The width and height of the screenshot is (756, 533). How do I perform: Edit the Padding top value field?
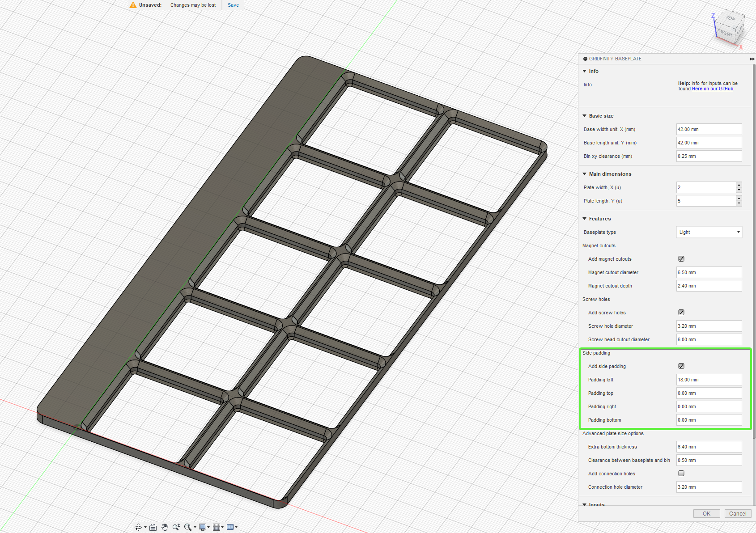(x=709, y=393)
